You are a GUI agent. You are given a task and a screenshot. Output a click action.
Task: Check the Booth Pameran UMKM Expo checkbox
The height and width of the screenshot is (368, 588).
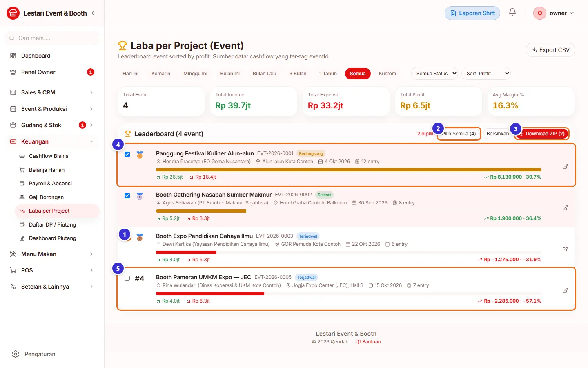127,278
